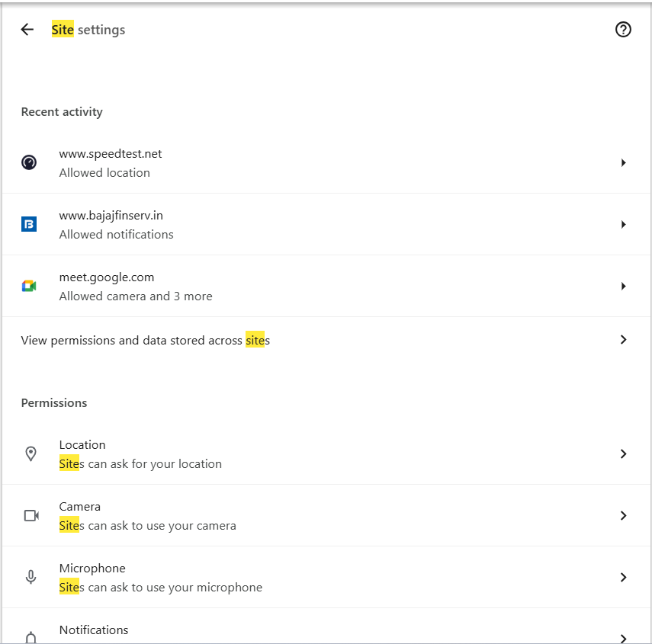The width and height of the screenshot is (652, 644).
Task: Open Camera permission chevron
Action: click(623, 516)
